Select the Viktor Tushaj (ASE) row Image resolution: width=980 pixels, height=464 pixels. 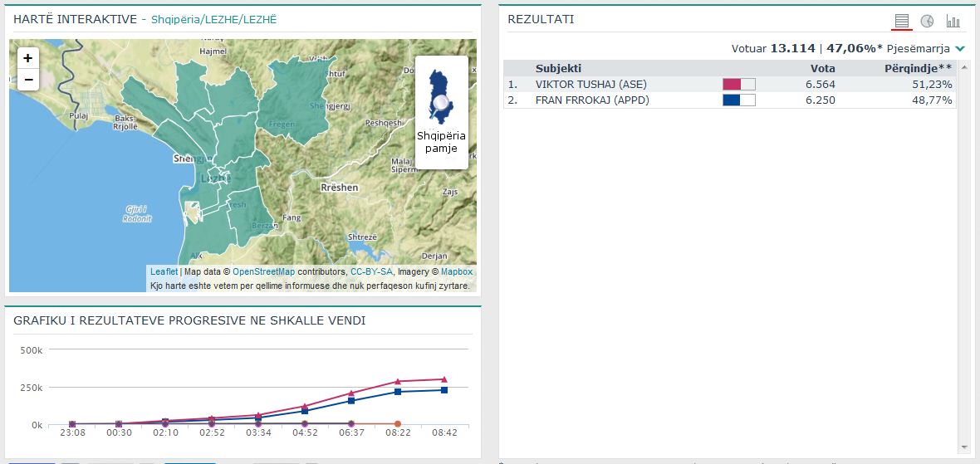point(590,84)
